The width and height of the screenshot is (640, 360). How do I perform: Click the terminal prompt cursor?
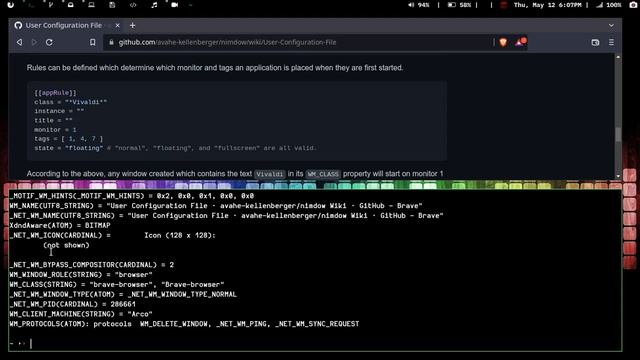click(31, 344)
